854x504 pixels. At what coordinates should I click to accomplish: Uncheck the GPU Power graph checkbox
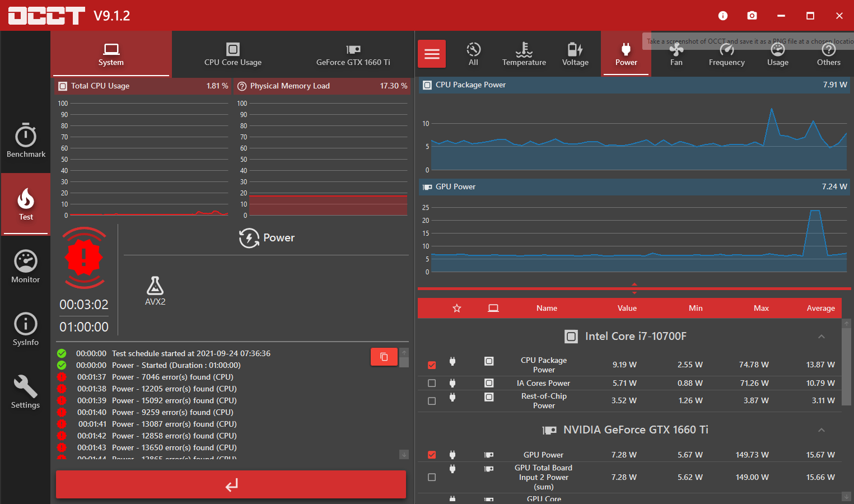coord(432,455)
